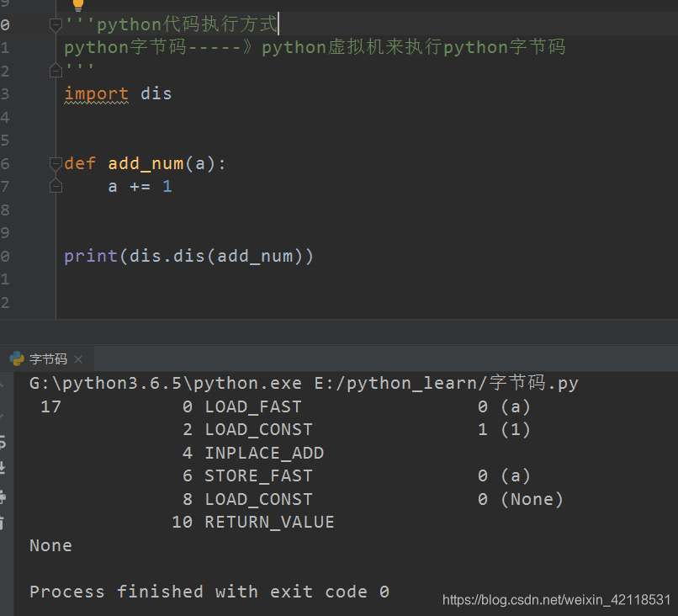Click the '(None)' argument in the disassembly
This screenshot has width=678, height=616.
[x=532, y=500]
